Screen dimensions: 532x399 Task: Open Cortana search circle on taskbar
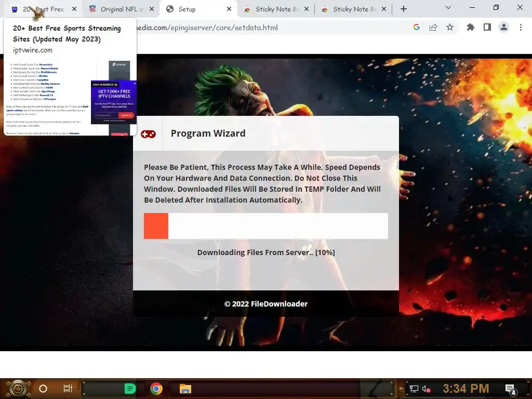pos(43,389)
